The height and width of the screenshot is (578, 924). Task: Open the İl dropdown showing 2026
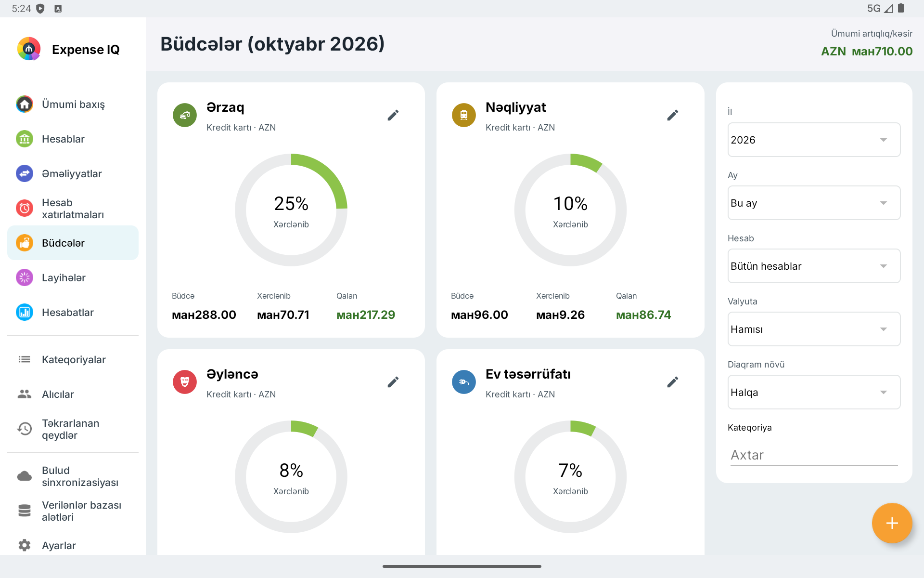(814, 140)
